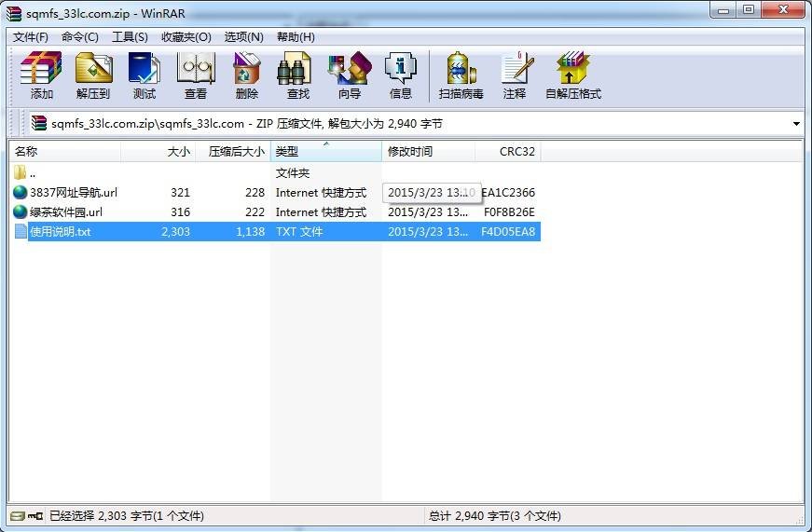This screenshot has width=812, height=532.
Task: Select the 3837网址导航.url globe icon
Action: coord(20,192)
